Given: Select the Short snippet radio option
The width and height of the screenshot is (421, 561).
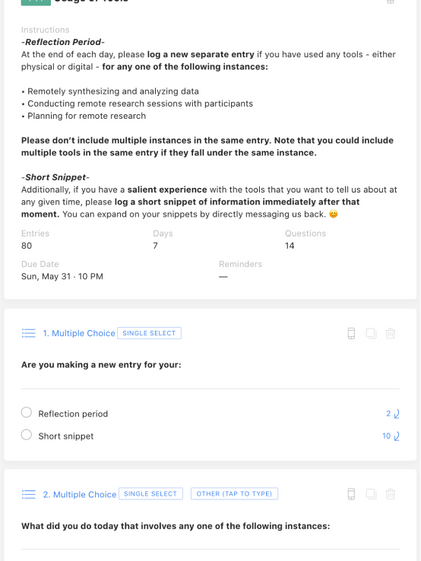Looking at the screenshot, I should [x=26, y=435].
